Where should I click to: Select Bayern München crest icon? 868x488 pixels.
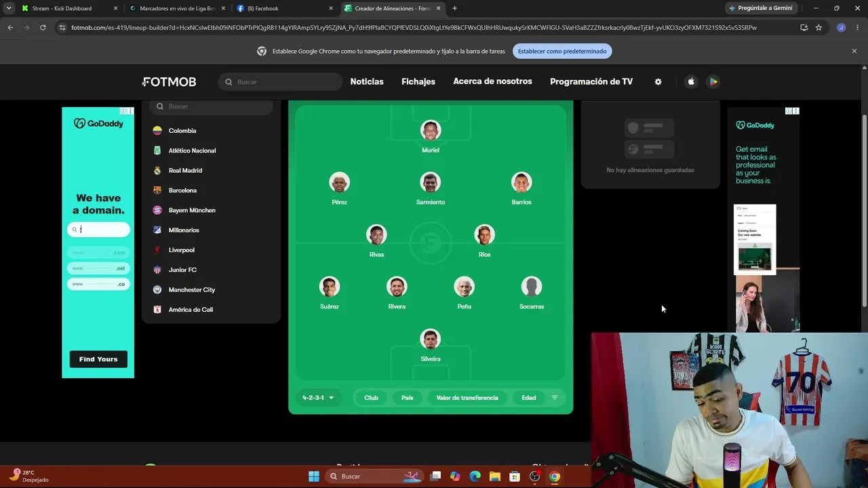[157, 210]
